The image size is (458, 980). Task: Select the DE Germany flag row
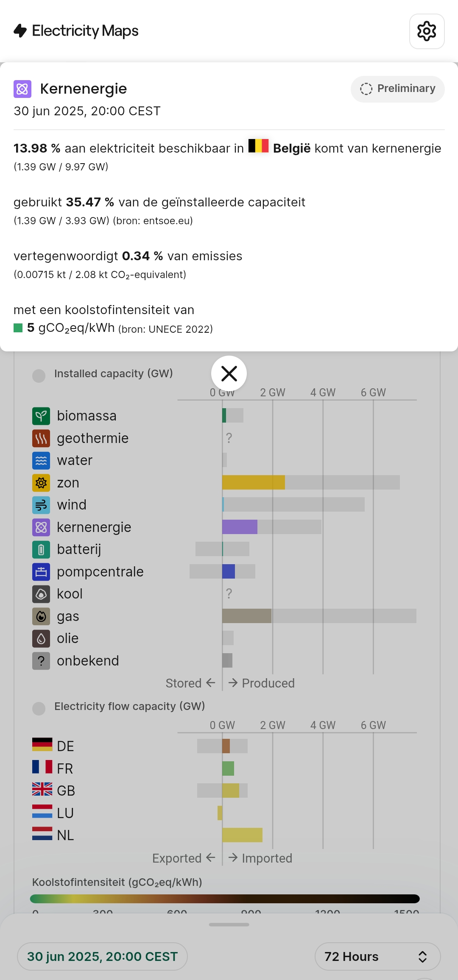pyautogui.click(x=53, y=746)
